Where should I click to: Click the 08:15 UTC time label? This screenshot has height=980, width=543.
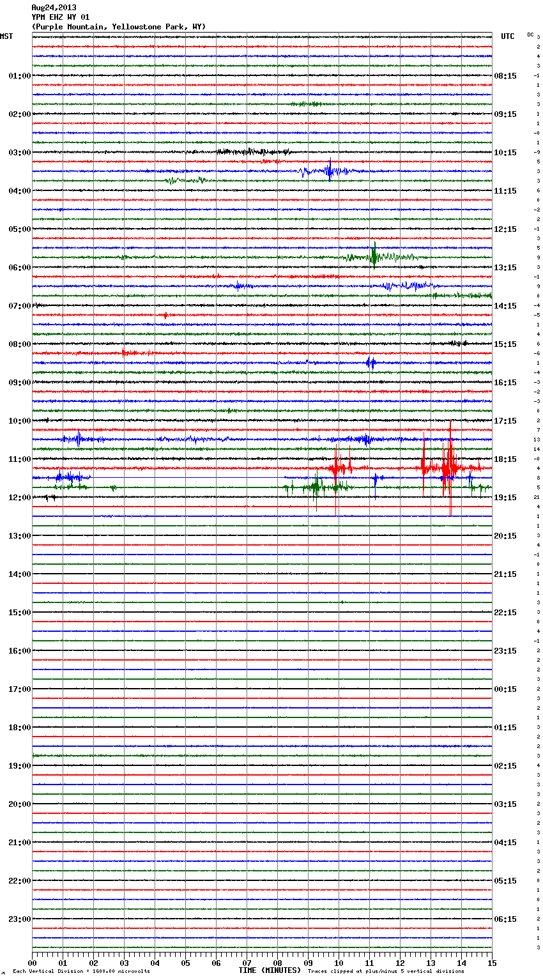click(x=505, y=76)
